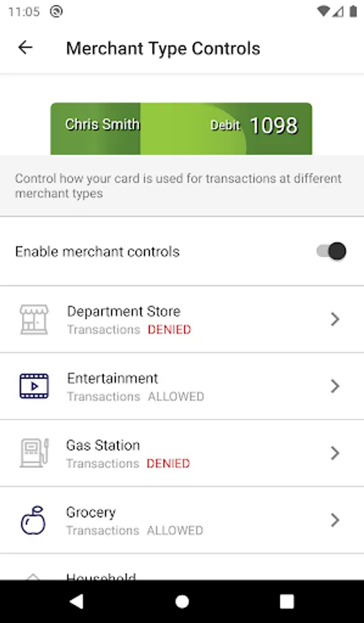Expand Grocery chevron arrow

coord(335,520)
